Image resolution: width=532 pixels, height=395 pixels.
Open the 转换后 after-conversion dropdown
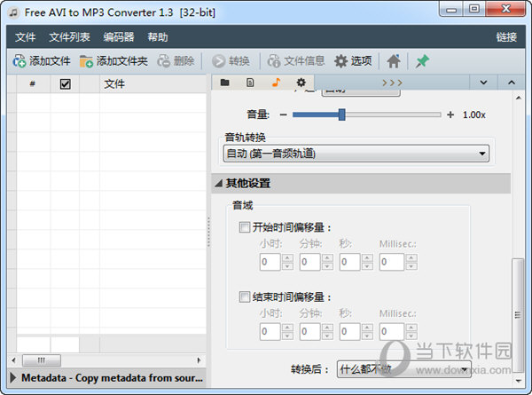click(403, 369)
